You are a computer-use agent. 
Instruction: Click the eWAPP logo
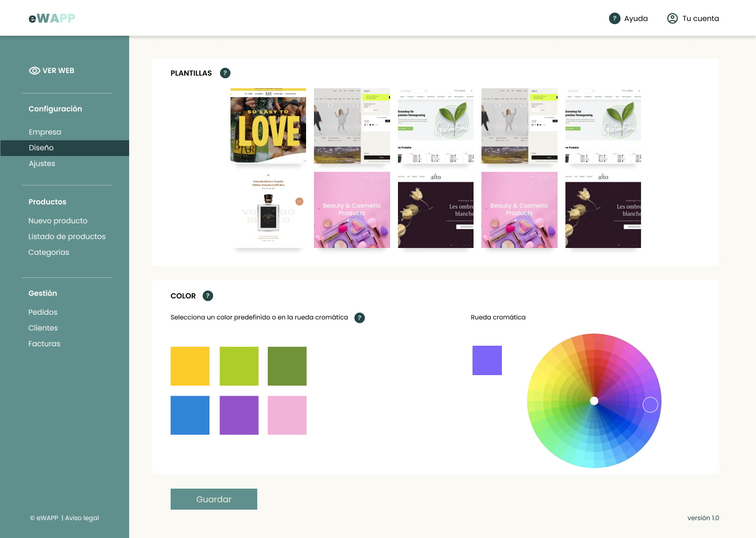point(52,18)
